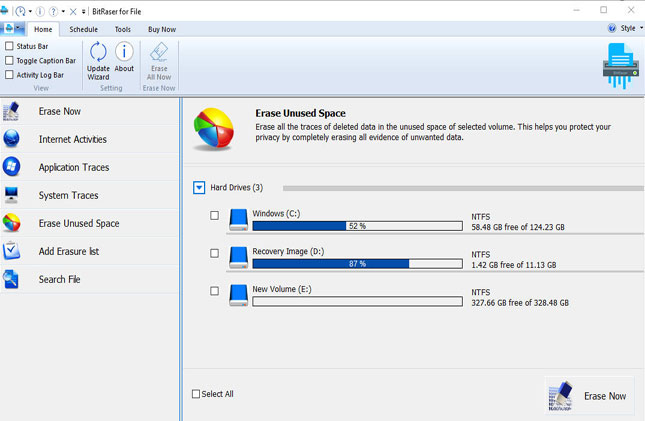Open System Traces monitor entry

pos(89,195)
